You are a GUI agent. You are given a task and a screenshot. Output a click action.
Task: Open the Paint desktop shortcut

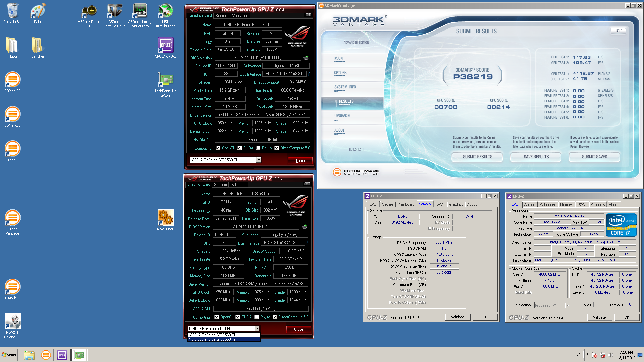38,13
